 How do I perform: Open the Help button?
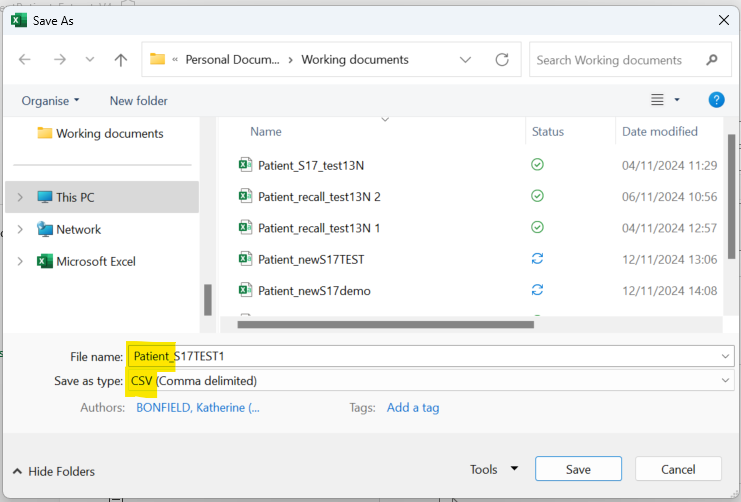pyautogui.click(x=716, y=100)
